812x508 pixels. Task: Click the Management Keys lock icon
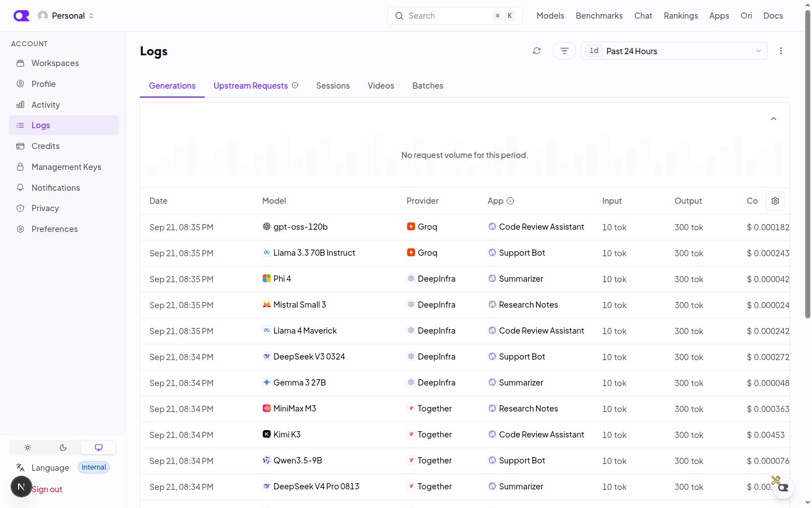(x=20, y=167)
